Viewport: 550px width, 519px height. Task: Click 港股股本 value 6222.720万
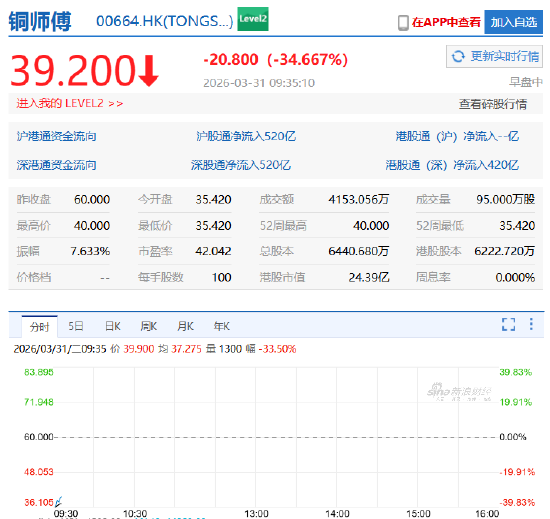(504, 251)
